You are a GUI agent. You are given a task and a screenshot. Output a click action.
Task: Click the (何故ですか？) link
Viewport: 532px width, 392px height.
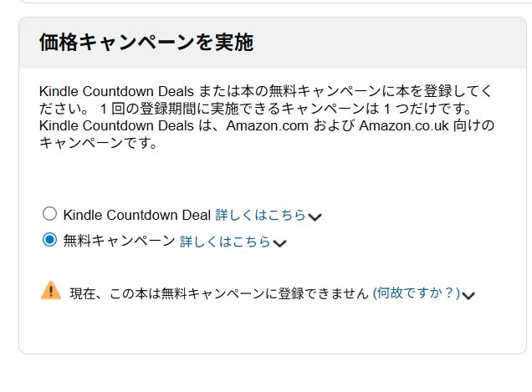pos(416,293)
